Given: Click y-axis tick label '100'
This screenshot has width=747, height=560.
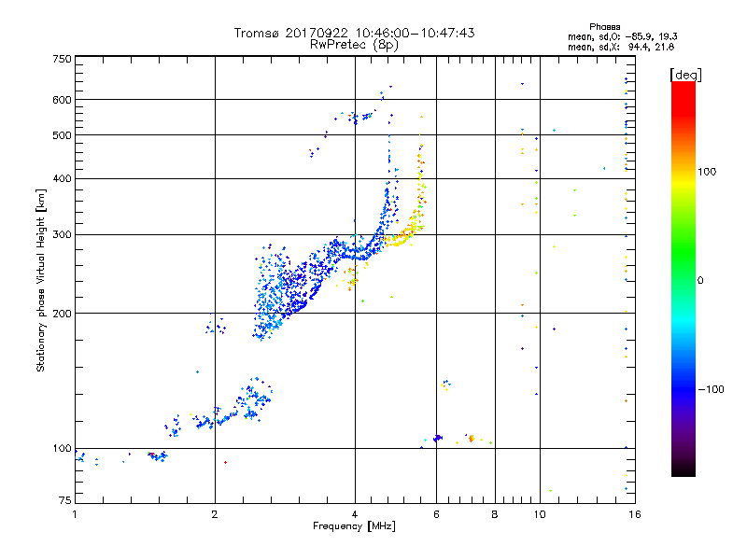Looking at the screenshot, I should coord(62,448).
